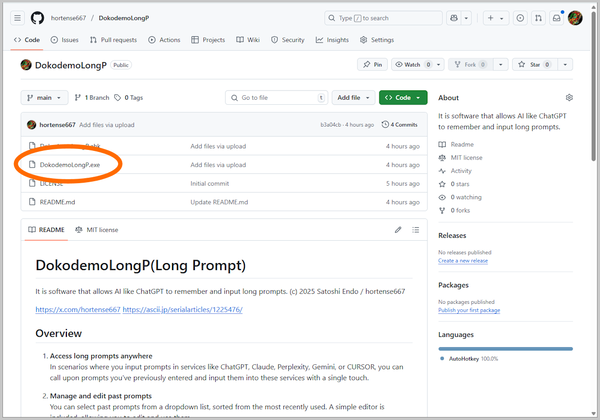
Task: Open DokodemoLongP repo link in breadcrumb
Action: (124, 18)
